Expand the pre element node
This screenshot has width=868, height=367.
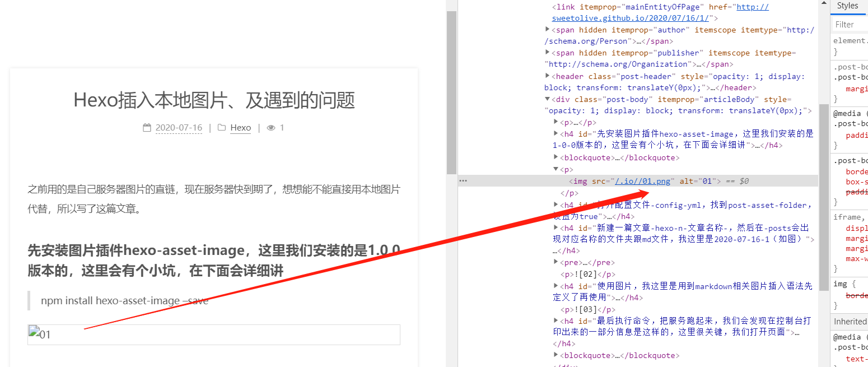coord(556,262)
